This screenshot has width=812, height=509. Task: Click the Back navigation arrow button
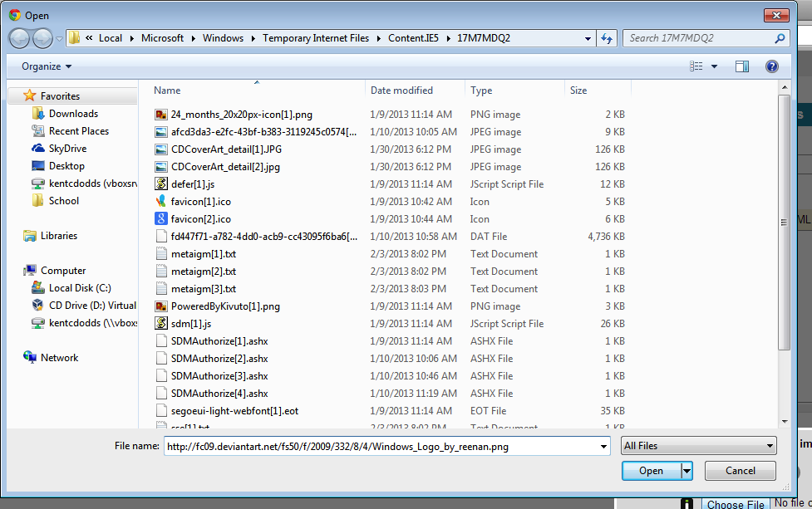coord(19,38)
